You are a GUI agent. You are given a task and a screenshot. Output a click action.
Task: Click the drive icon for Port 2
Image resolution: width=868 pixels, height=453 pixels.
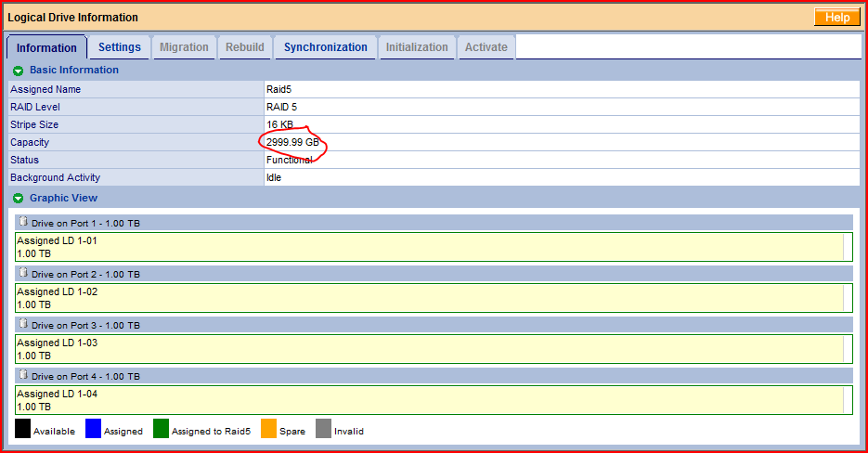(24, 273)
